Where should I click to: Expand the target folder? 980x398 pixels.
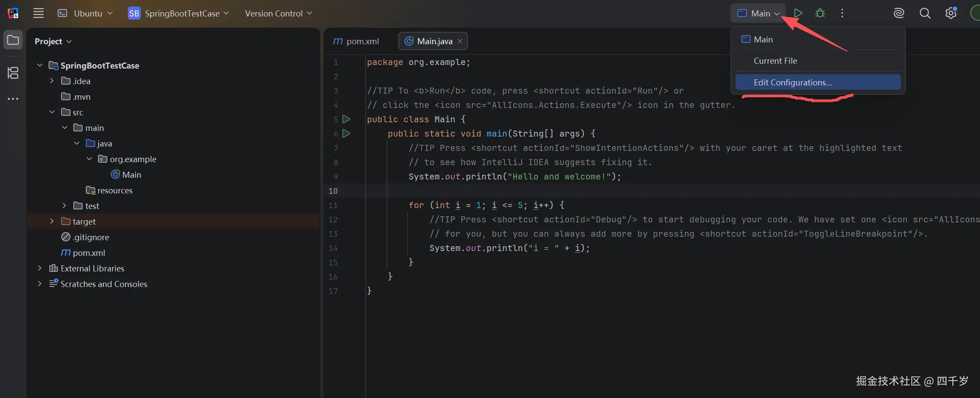pyautogui.click(x=52, y=222)
